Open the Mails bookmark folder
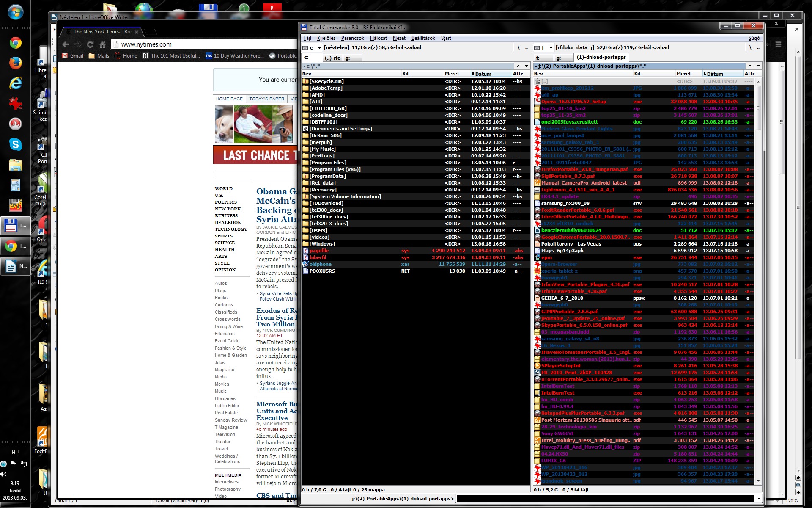Viewport: 812px width, 508px height. [99, 56]
